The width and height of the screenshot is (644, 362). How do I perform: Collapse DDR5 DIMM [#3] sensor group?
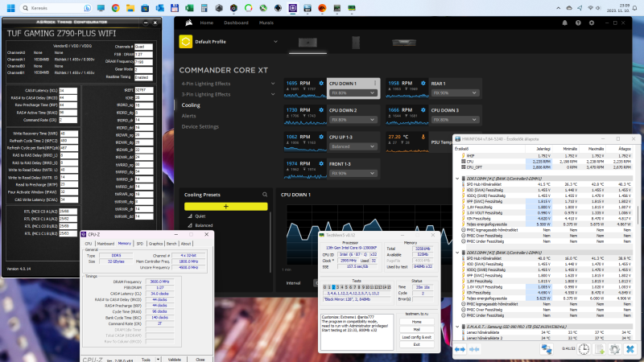457,253
